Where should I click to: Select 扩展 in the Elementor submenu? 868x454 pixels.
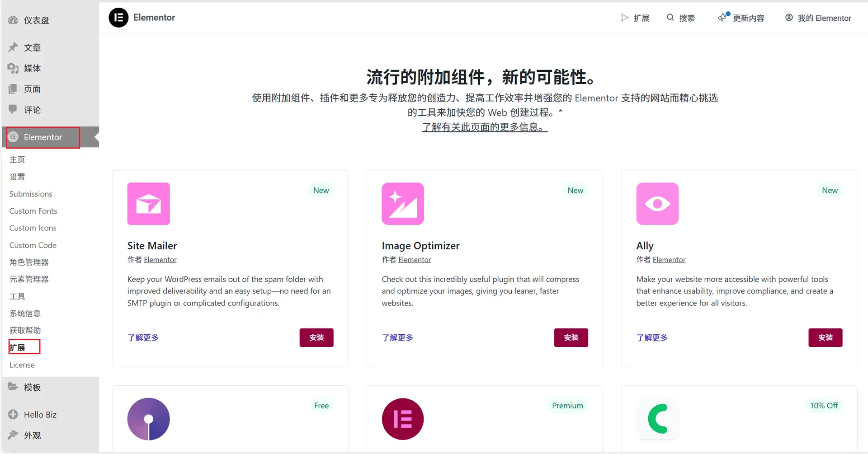[17, 347]
